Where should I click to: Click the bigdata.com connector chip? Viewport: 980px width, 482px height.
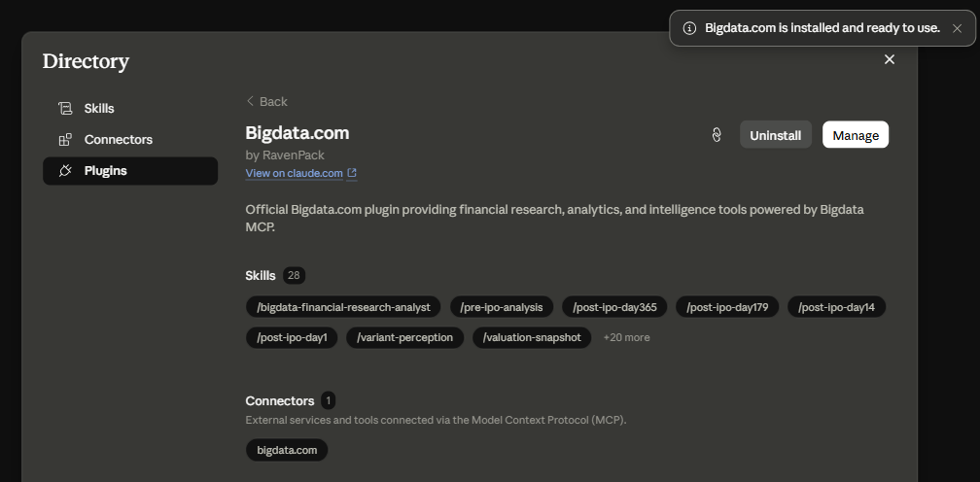[287, 450]
